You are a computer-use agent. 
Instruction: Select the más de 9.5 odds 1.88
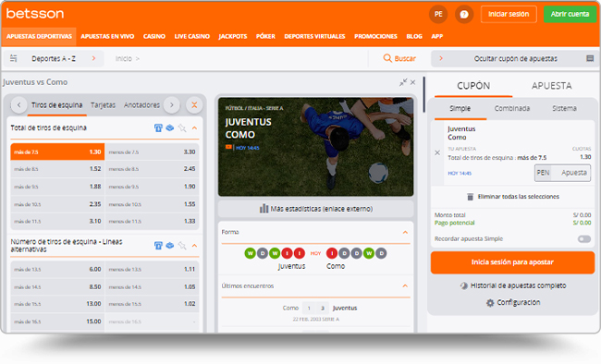pos(57,187)
